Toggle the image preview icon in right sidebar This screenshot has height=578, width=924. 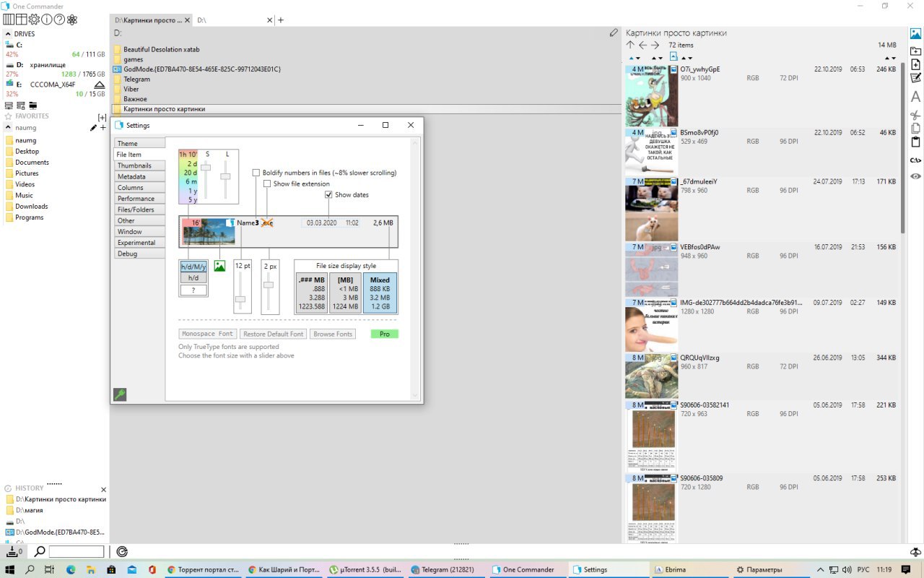[915, 33]
